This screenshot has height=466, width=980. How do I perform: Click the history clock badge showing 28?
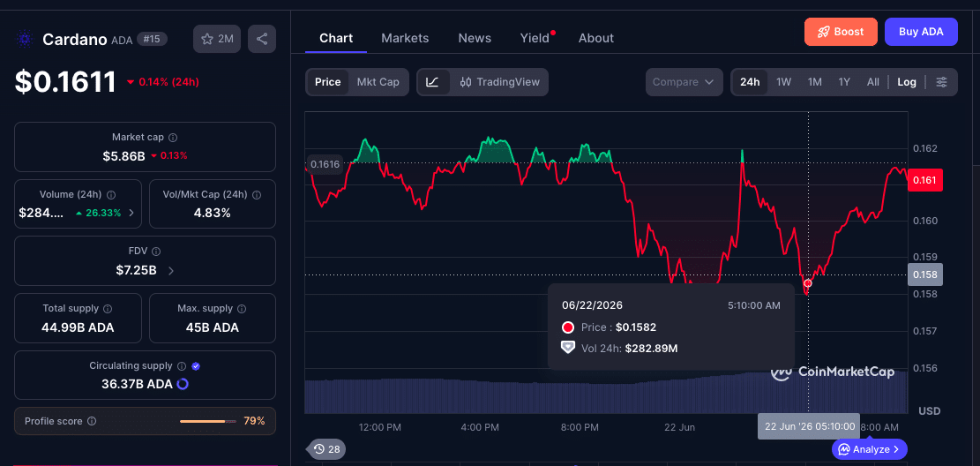(x=325, y=449)
